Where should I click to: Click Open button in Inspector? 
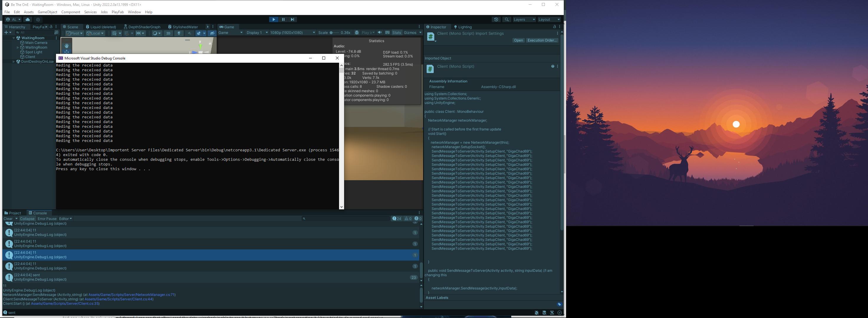pyautogui.click(x=518, y=40)
